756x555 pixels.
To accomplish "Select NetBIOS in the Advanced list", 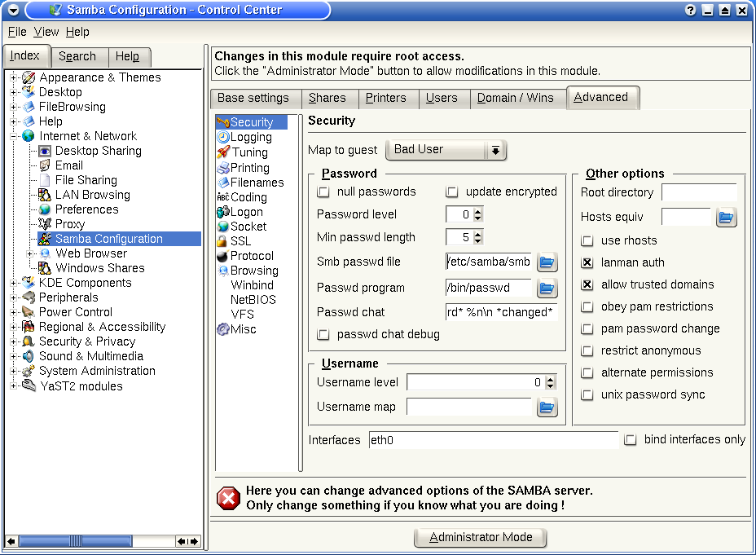I will 253,300.
